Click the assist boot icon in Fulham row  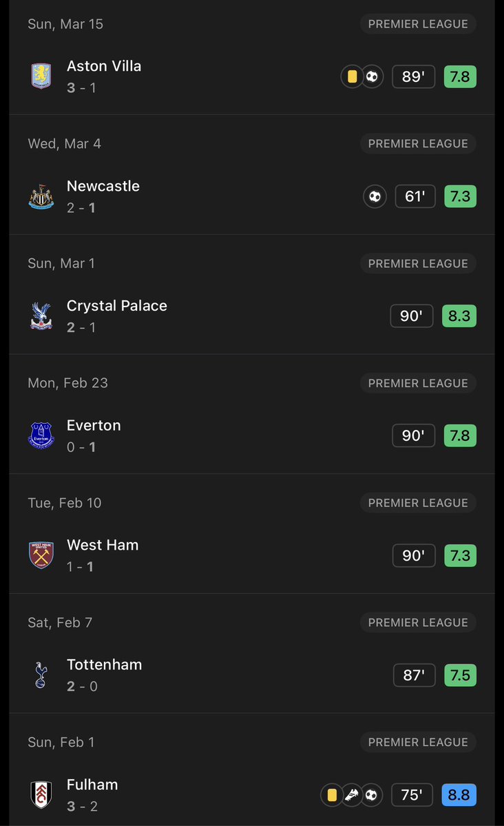point(352,795)
